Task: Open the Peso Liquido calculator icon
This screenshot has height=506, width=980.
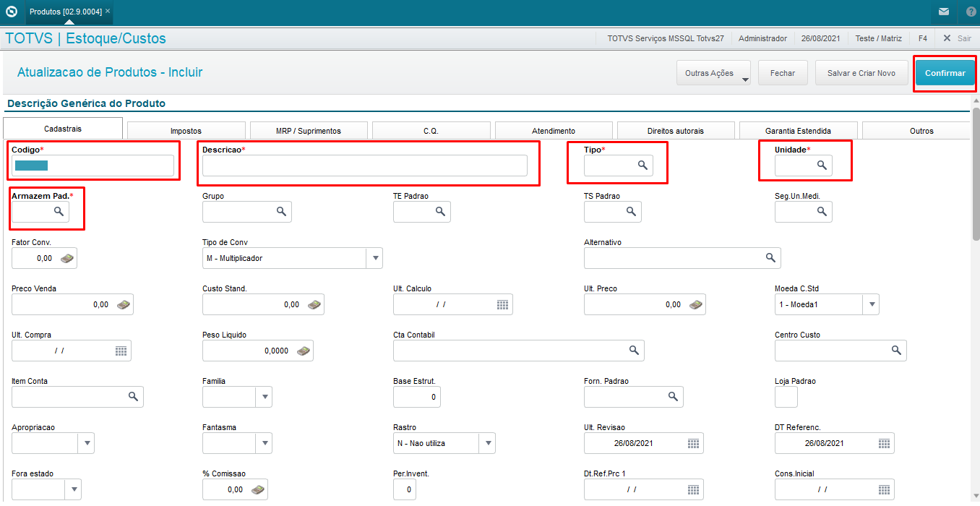Action: tap(303, 351)
